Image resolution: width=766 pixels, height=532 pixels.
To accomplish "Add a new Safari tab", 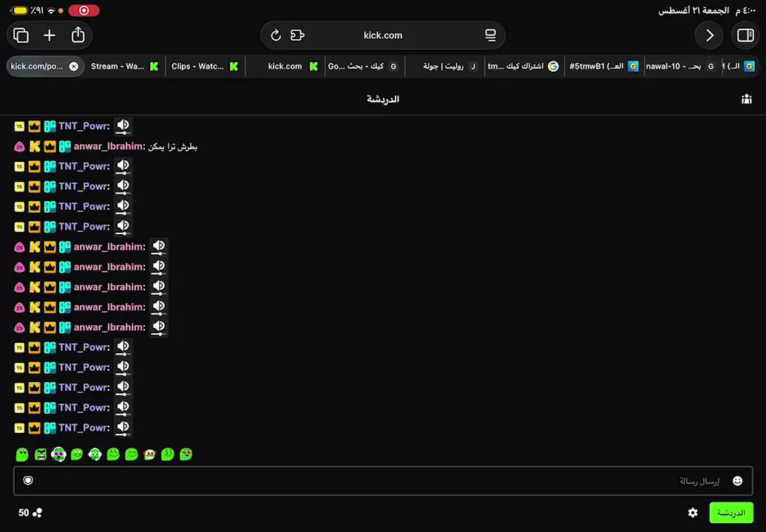I will pyautogui.click(x=50, y=35).
